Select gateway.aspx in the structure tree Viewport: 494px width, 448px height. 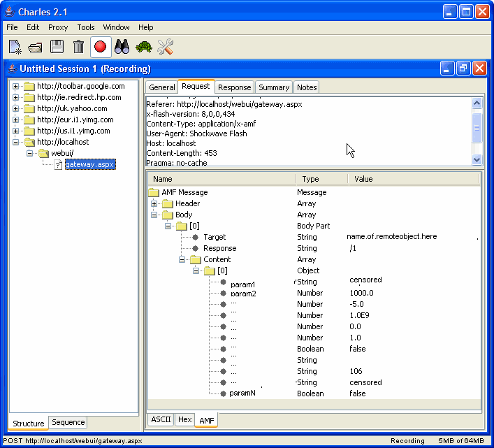90,164
